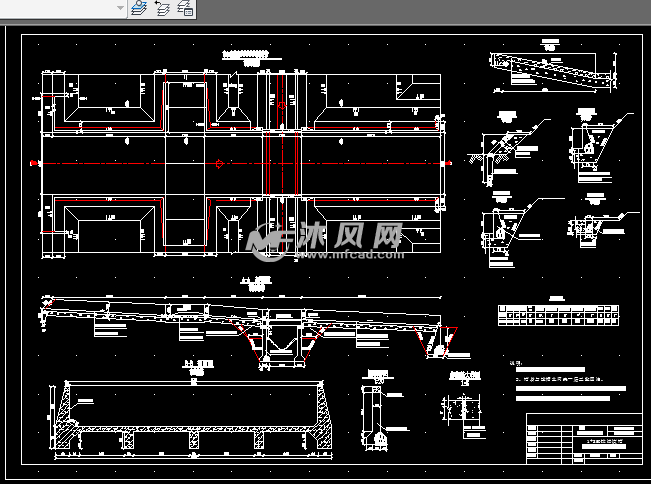Open the layer list dropdown arrow

point(120,8)
